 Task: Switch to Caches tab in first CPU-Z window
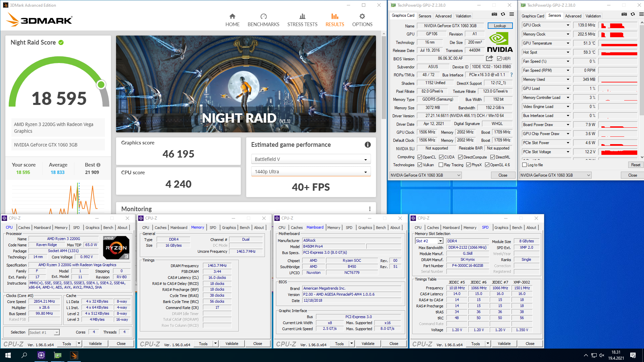pos(24,228)
